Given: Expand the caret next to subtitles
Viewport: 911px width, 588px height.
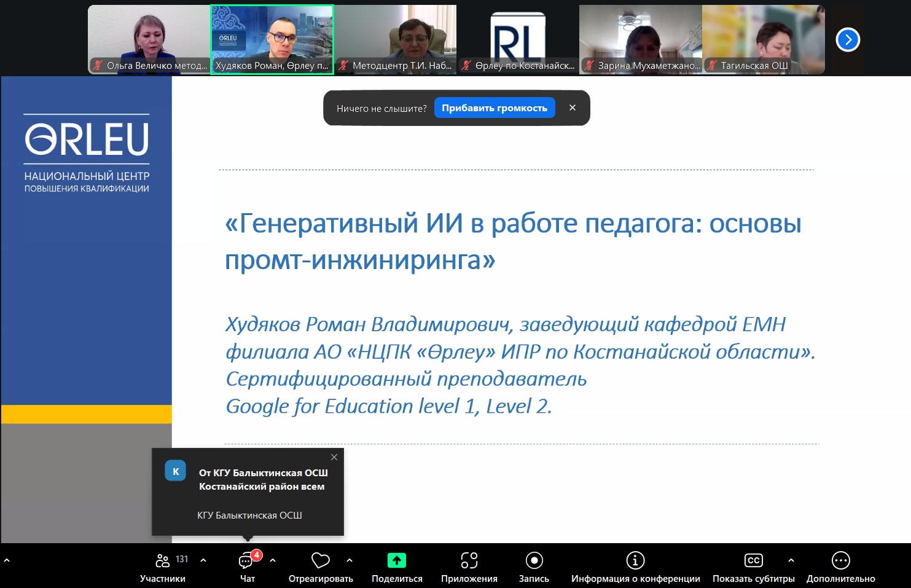Looking at the screenshot, I should tap(791, 560).
